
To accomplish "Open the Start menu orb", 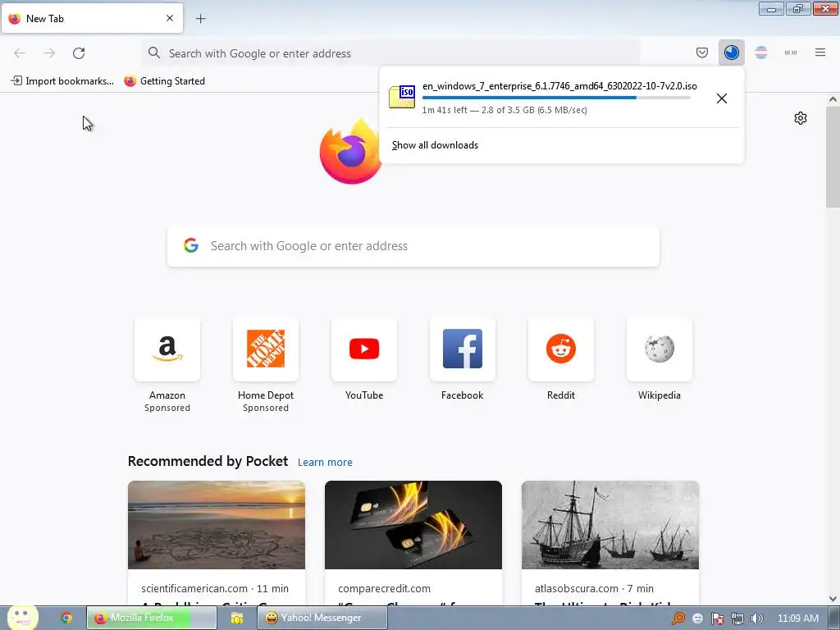I will pos(22,618).
